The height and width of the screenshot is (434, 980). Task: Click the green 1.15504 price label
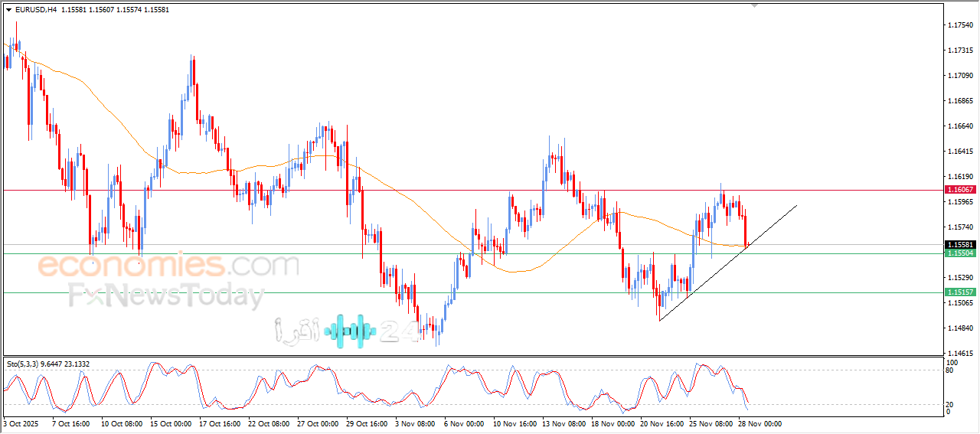(x=960, y=253)
